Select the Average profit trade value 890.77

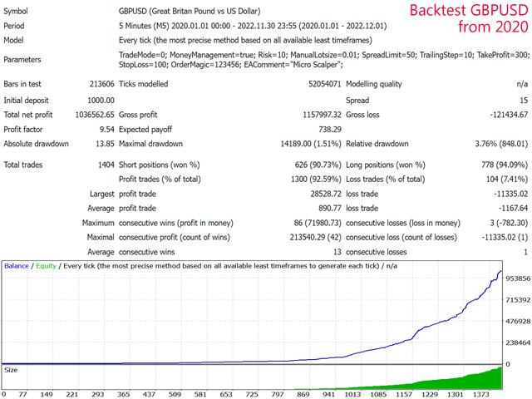(x=329, y=209)
